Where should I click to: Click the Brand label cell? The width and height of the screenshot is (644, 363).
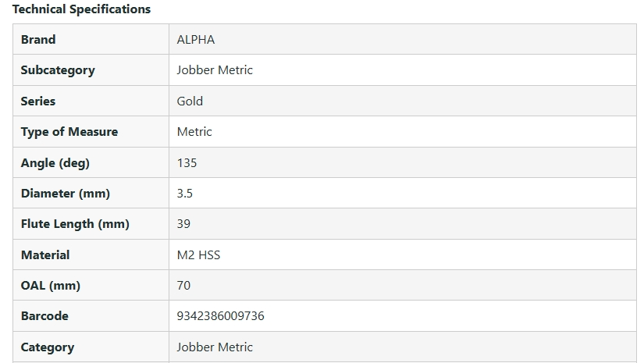click(38, 40)
